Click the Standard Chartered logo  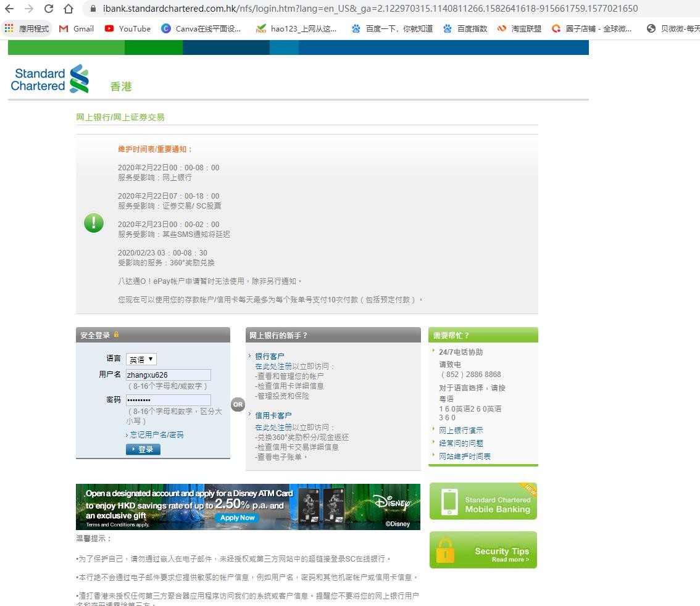[49, 79]
